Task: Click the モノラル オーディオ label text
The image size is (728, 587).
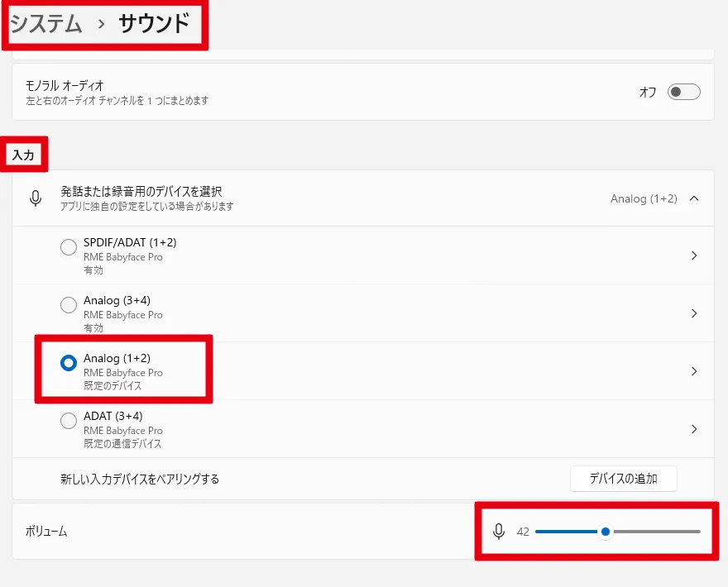Action: coord(65,85)
